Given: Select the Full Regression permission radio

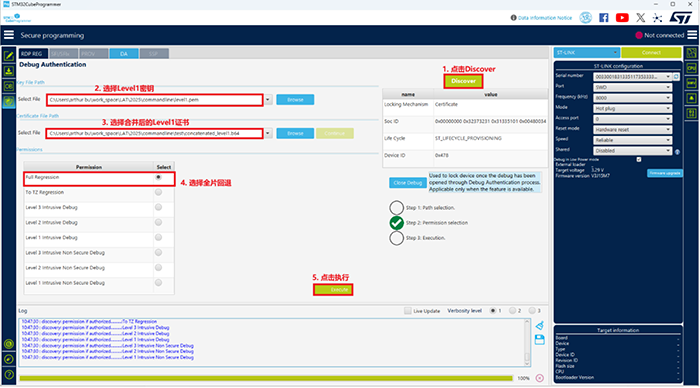Looking at the screenshot, I should [158, 177].
